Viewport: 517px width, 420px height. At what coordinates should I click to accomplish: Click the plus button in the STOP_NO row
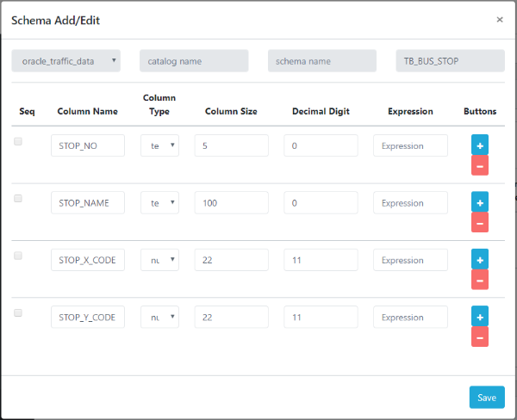pyautogui.click(x=480, y=145)
